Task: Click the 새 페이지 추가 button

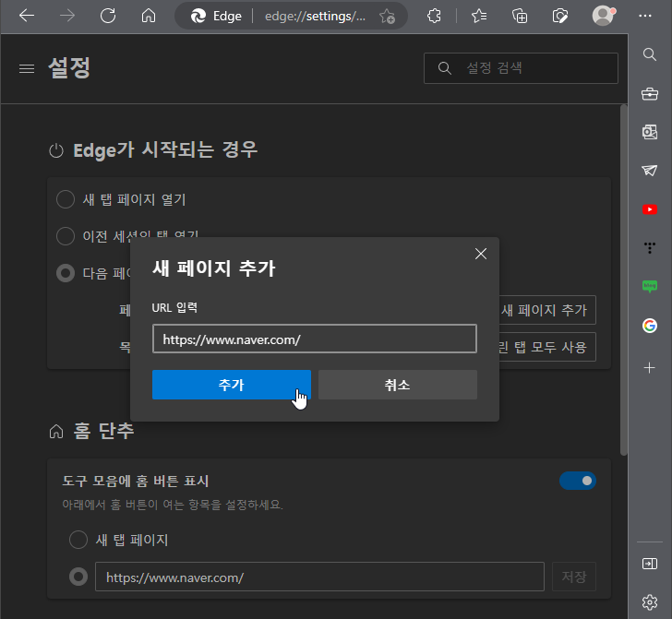Action: (x=547, y=310)
